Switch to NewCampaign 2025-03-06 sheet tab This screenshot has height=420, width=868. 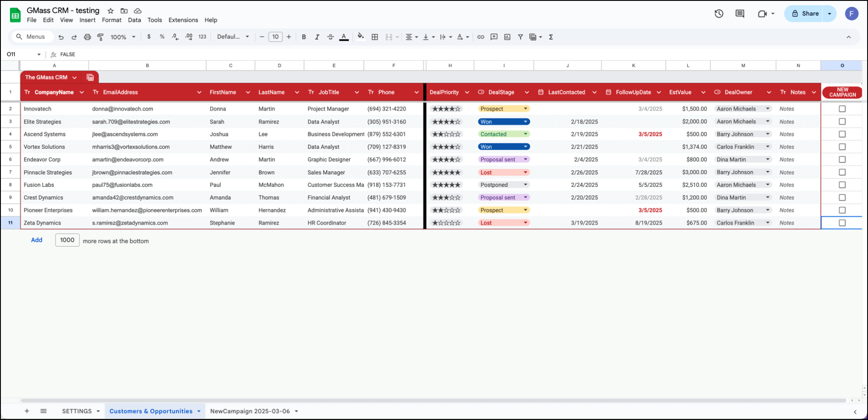point(250,411)
